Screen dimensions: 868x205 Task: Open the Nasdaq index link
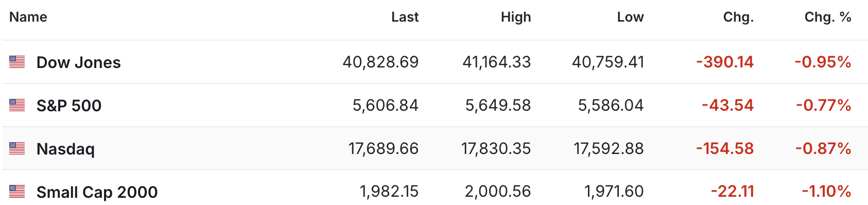[x=65, y=149]
